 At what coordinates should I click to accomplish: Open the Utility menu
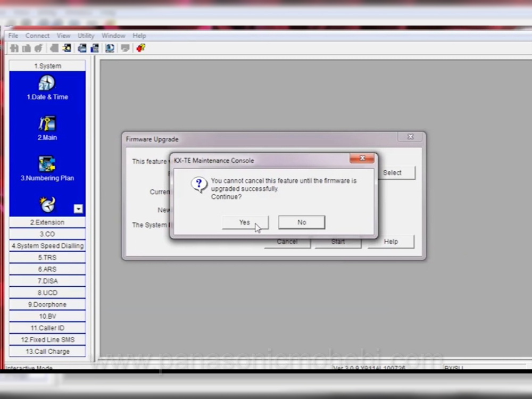(86, 36)
